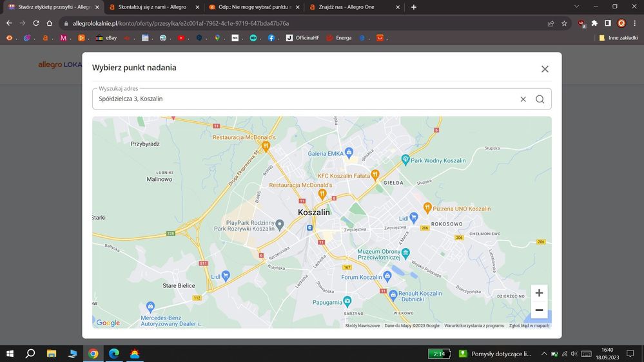Bookmark this page with star icon
Image resolution: width=644 pixels, height=362 pixels.
pos(564,23)
